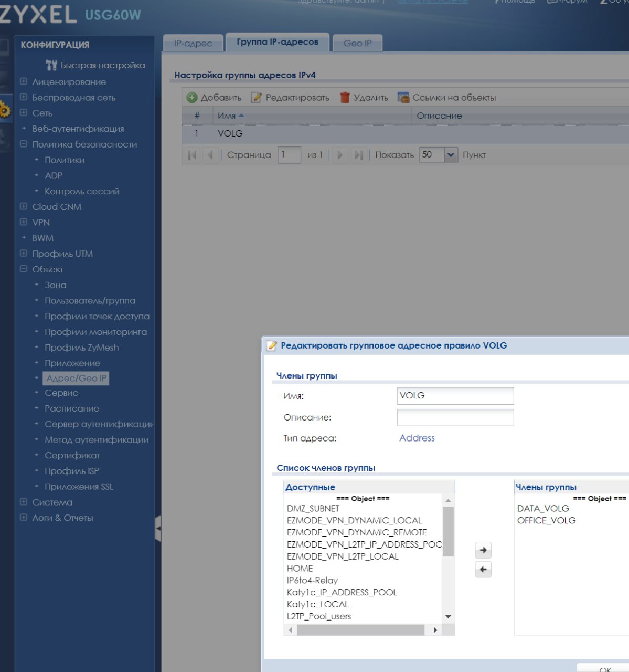This screenshot has width=629, height=672.
Task: Open Профили точек доступа item
Action: [x=97, y=316]
